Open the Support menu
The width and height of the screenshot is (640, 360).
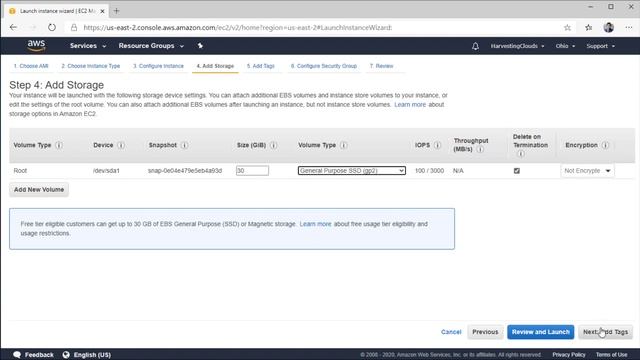click(600, 46)
